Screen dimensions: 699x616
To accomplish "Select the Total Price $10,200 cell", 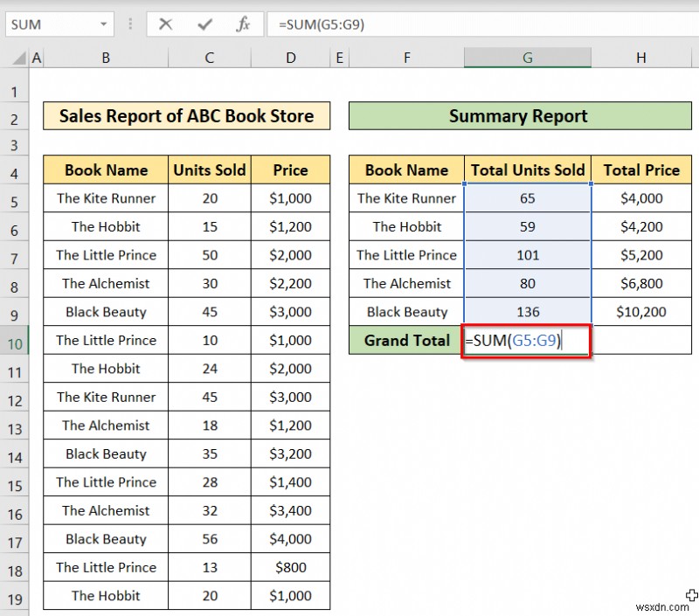I will tap(641, 312).
